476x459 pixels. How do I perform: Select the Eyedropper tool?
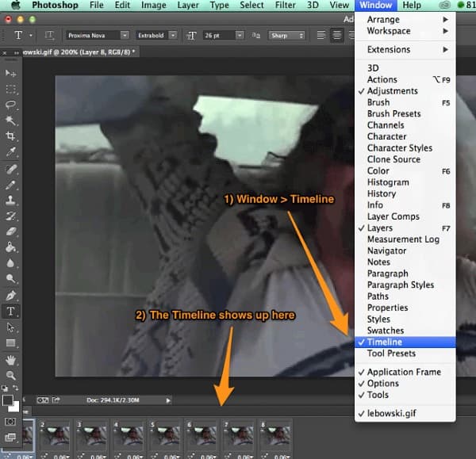coord(10,151)
